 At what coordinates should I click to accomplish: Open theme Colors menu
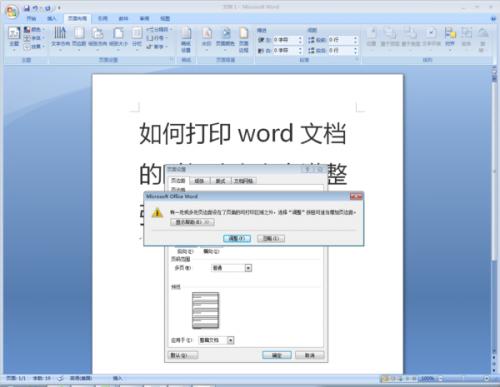[33, 30]
